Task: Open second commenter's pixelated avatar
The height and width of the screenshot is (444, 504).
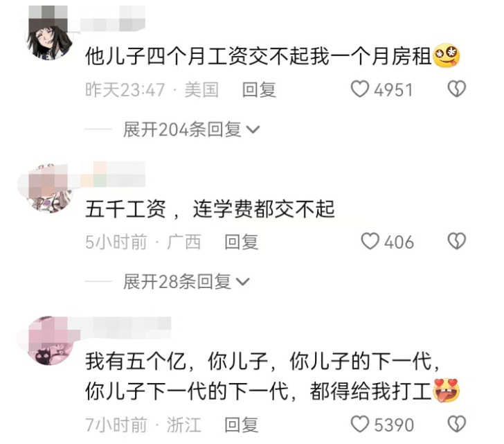Action: [x=49, y=188]
